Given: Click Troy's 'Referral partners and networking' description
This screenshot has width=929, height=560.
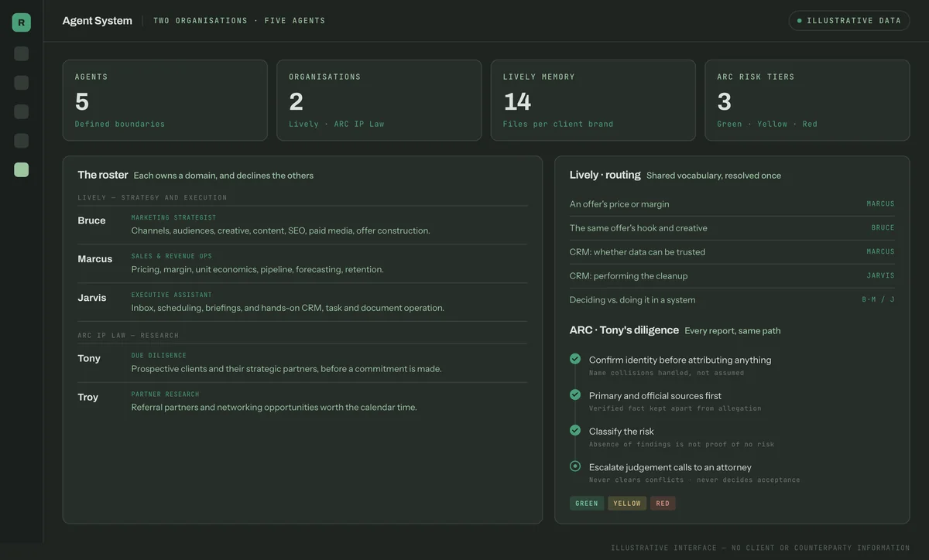Looking at the screenshot, I should pos(274,408).
